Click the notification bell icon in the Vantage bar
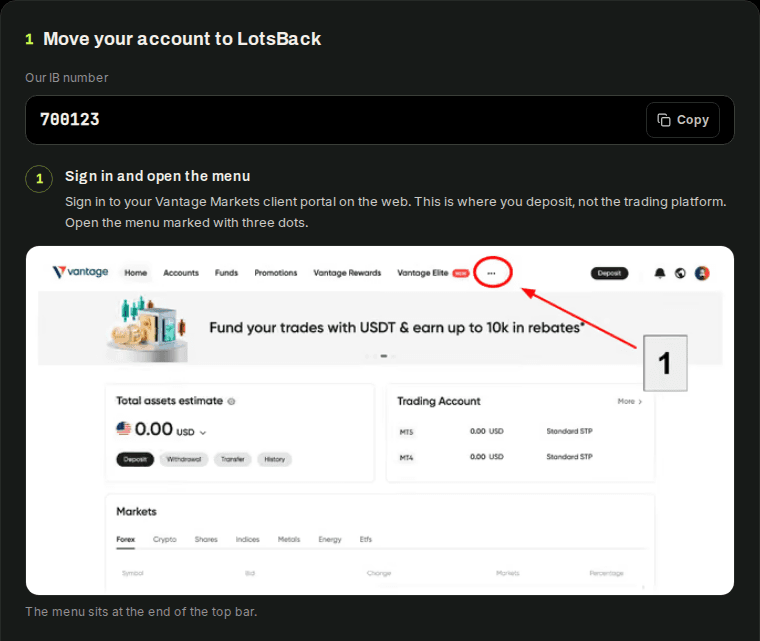This screenshot has width=760, height=641. coord(660,273)
